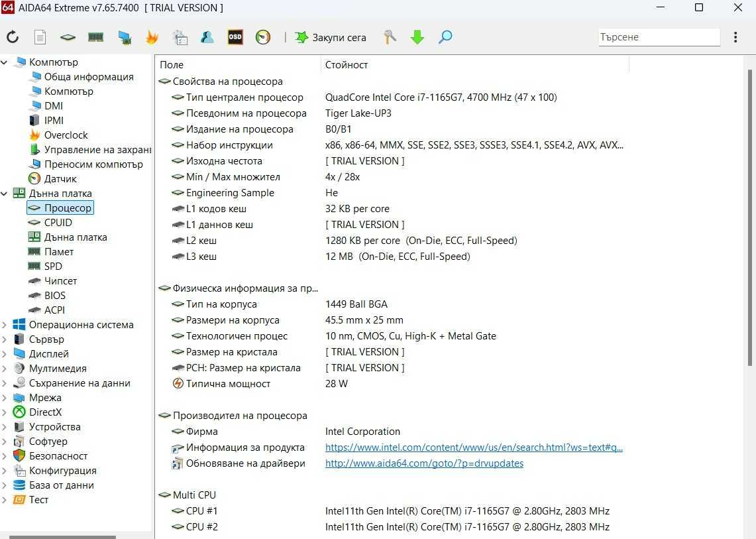Open the Report page icon in toolbar
The image size is (756, 539).
tap(40, 36)
